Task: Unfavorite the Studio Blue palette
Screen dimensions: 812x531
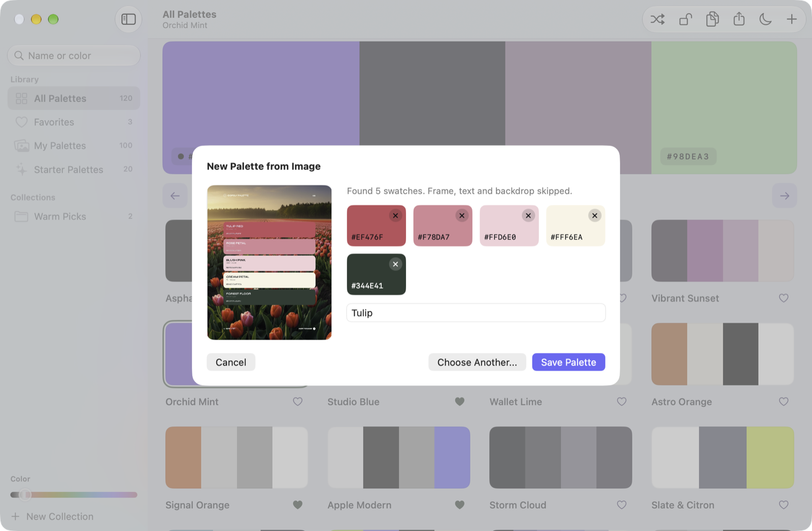Action: [x=460, y=402]
